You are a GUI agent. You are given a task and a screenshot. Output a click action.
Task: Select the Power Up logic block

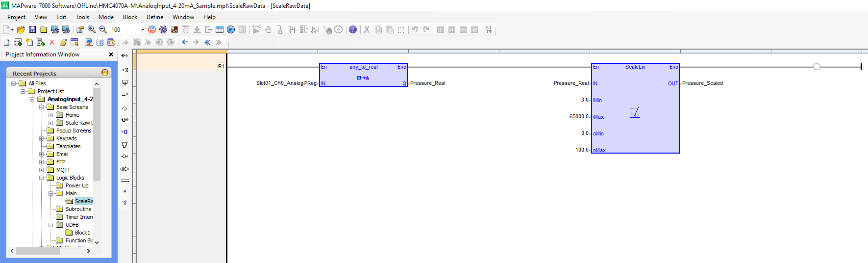click(77, 185)
